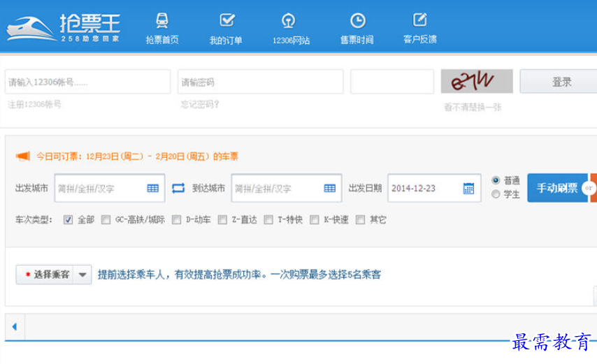Expand the 选择乘客 dropdown arrow

click(82, 275)
